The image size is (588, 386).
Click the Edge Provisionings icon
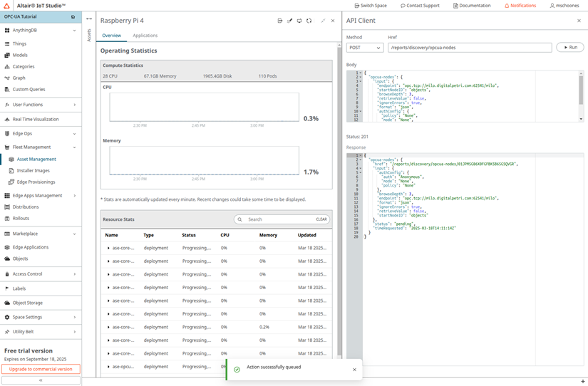(x=11, y=182)
